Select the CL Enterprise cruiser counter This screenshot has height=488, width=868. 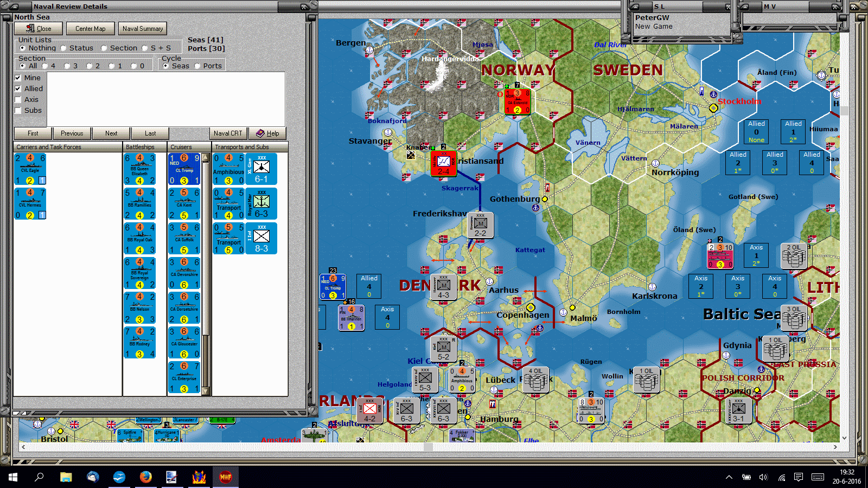click(184, 377)
